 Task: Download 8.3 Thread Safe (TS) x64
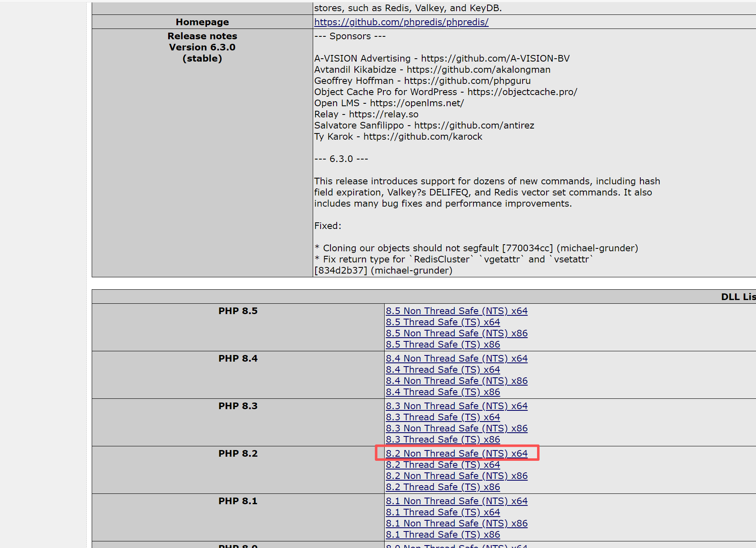point(443,417)
